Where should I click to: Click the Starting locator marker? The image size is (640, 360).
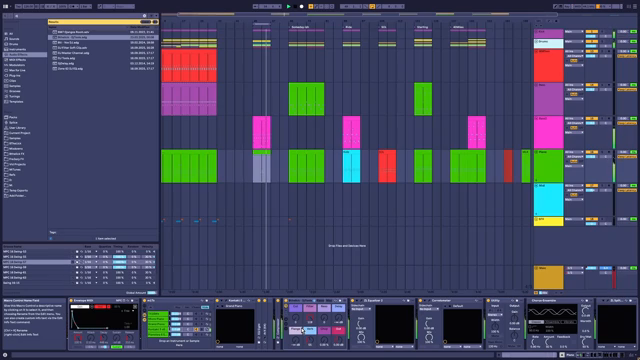tap(422, 27)
